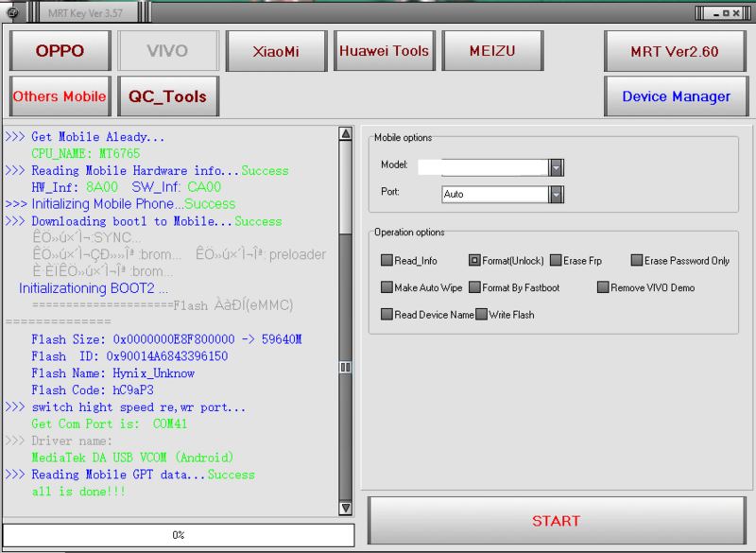Open Device Manager
Viewport: 756px width, 553px height.
(x=676, y=95)
